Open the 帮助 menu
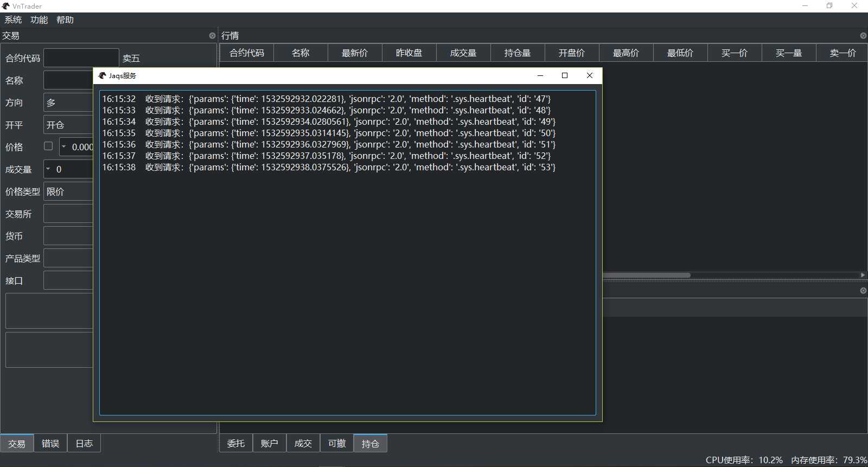The image size is (868, 467). pyautogui.click(x=65, y=20)
